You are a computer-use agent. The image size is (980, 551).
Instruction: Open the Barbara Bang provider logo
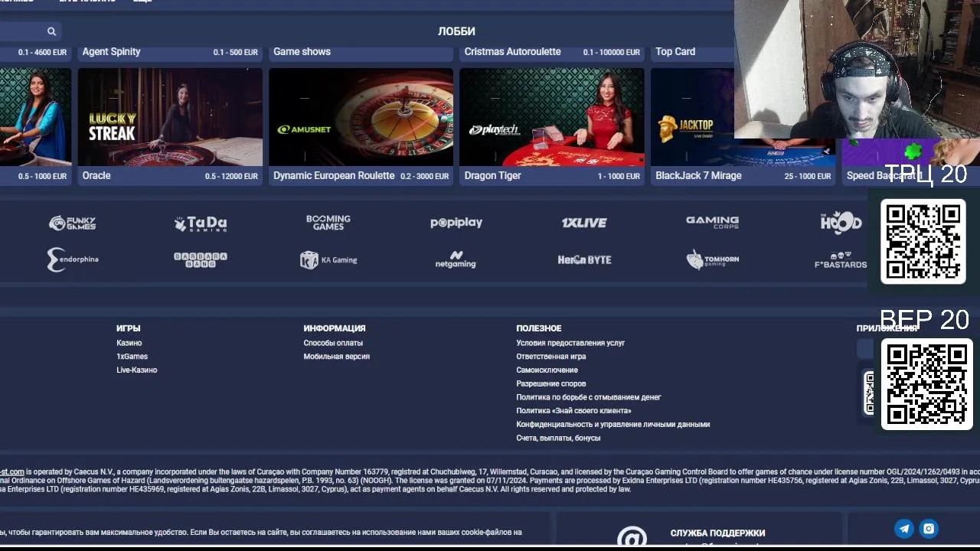tap(201, 259)
